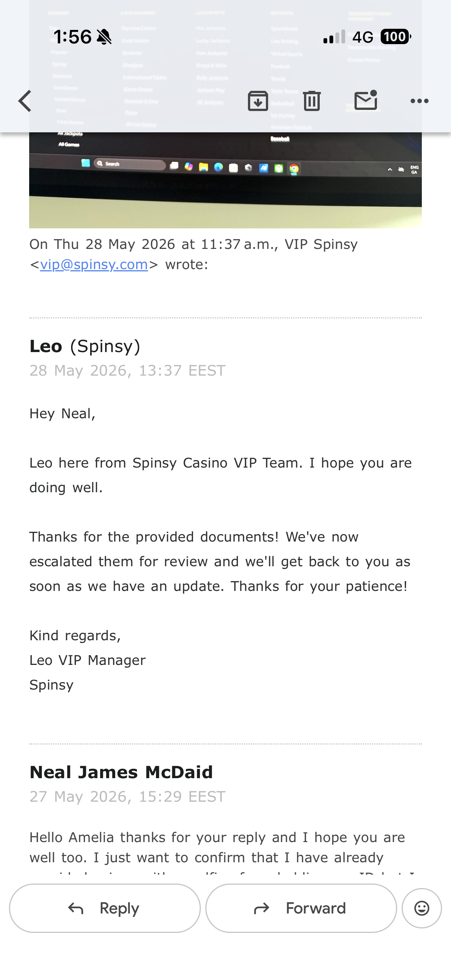Tap the battery indicator showing 100
This screenshot has width=451, height=980.
[396, 37]
